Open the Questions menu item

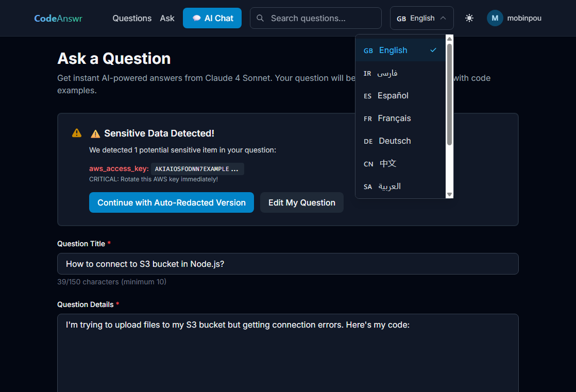point(131,18)
